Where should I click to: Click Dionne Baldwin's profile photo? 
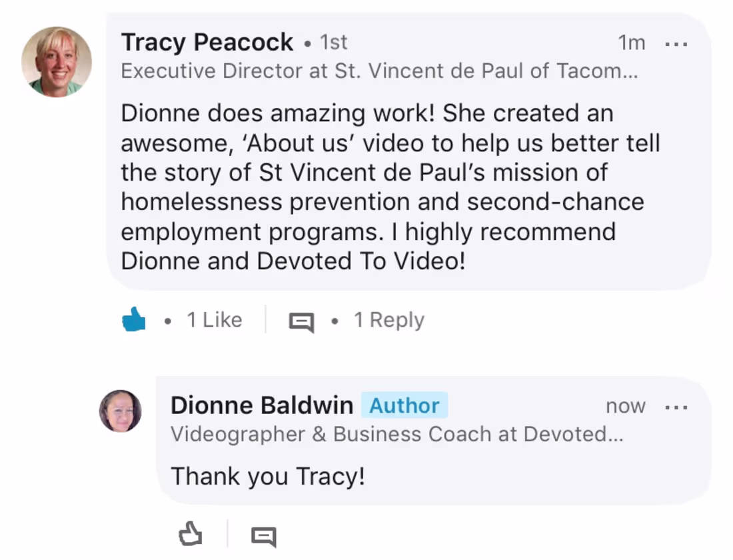point(121,411)
